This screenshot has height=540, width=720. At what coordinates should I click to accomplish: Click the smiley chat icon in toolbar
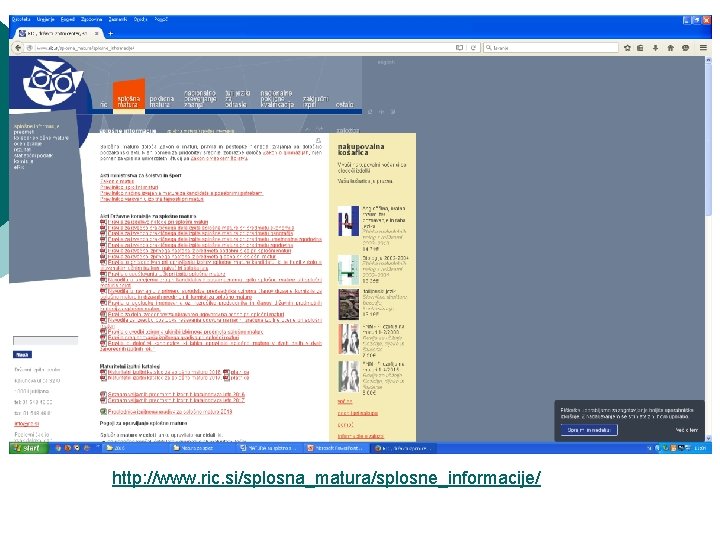pos(686,48)
